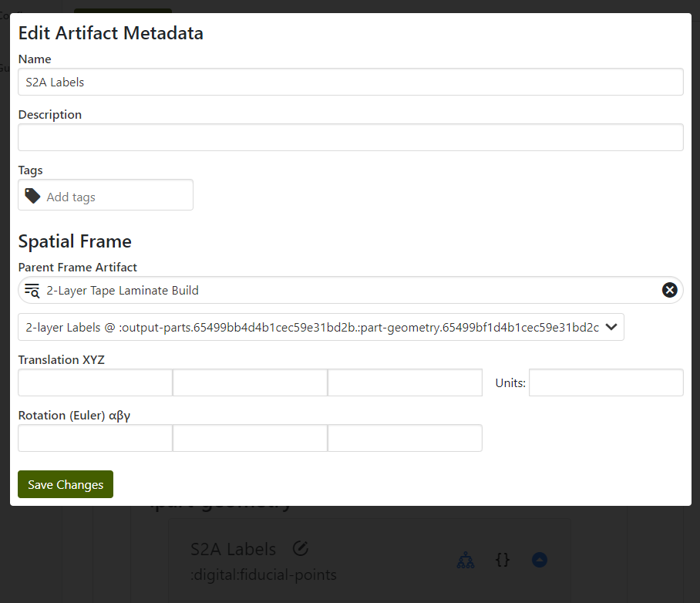
Task: Click the Save Changes button
Action: tap(66, 484)
